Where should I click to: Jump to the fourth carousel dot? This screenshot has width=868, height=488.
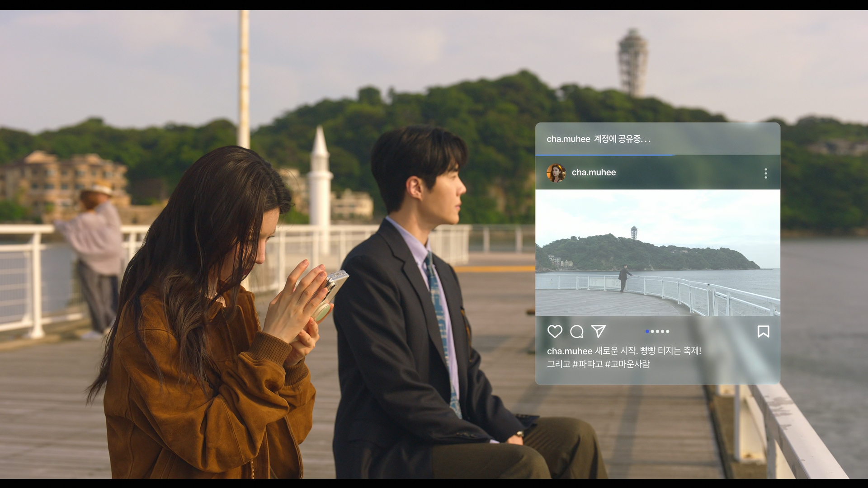[x=663, y=332]
